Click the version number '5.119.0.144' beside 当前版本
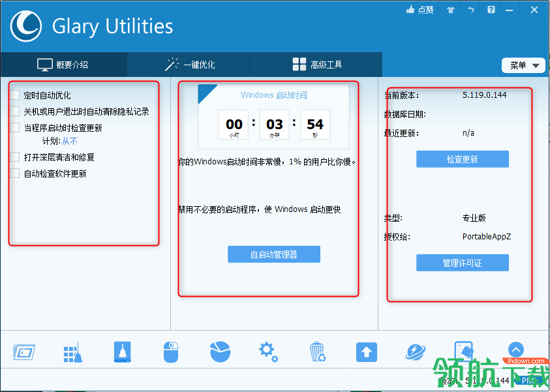 pyautogui.click(x=484, y=95)
